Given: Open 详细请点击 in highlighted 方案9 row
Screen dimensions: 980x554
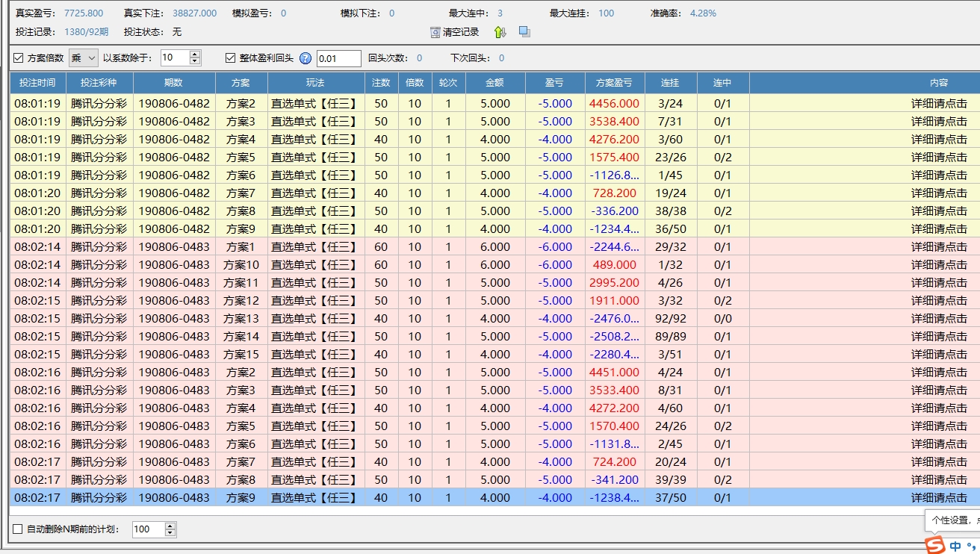Looking at the screenshot, I should [x=939, y=498].
